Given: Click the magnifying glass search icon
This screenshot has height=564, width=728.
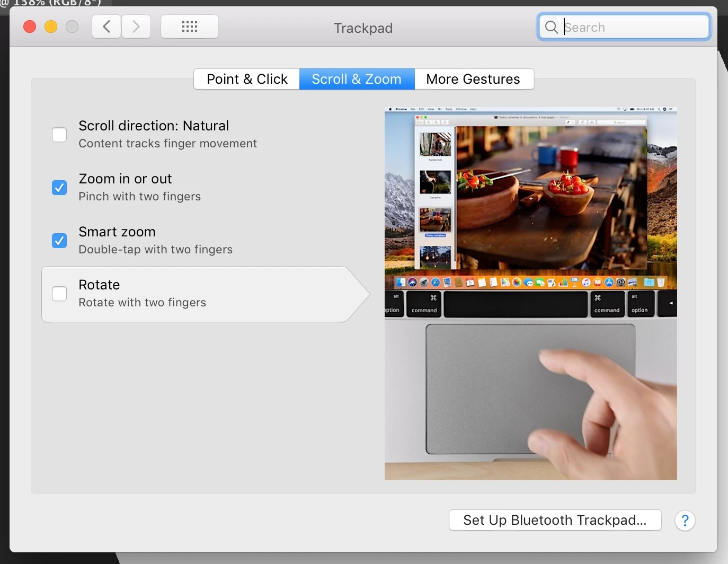Looking at the screenshot, I should 551,27.
